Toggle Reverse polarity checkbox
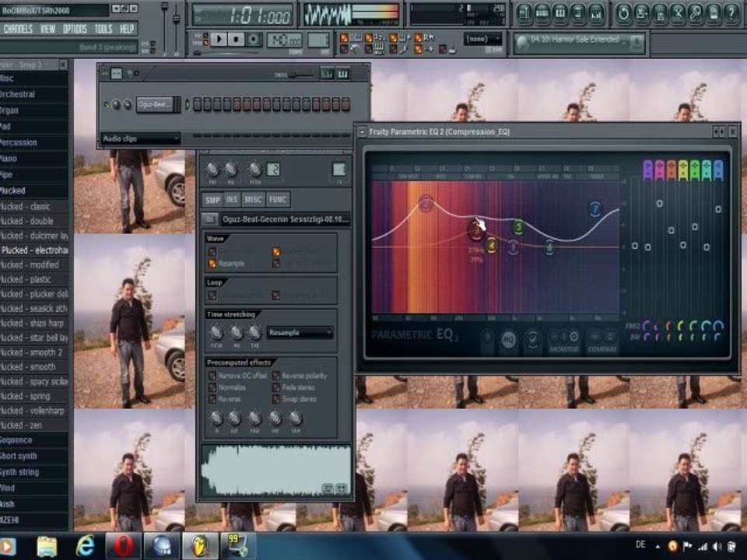 (275, 376)
